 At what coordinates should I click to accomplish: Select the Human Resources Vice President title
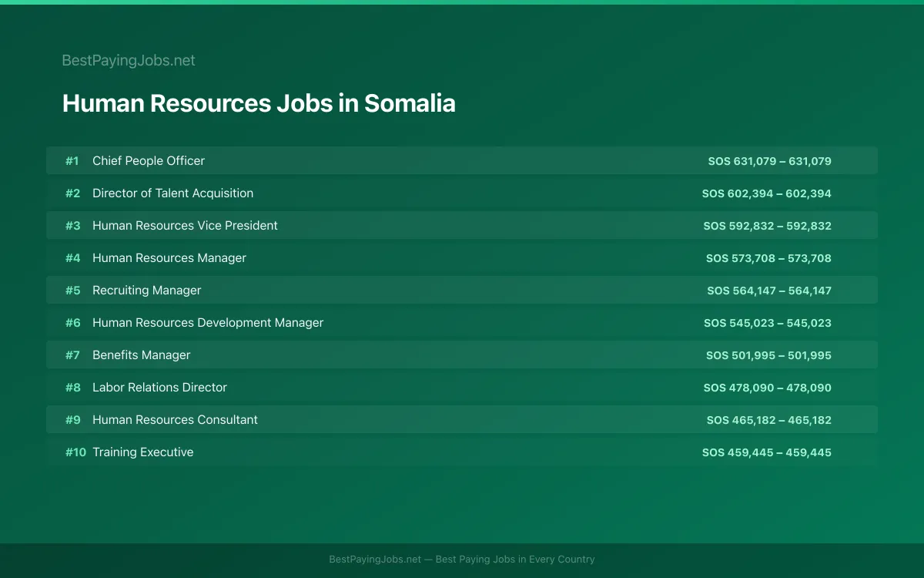tap(185, 225)
